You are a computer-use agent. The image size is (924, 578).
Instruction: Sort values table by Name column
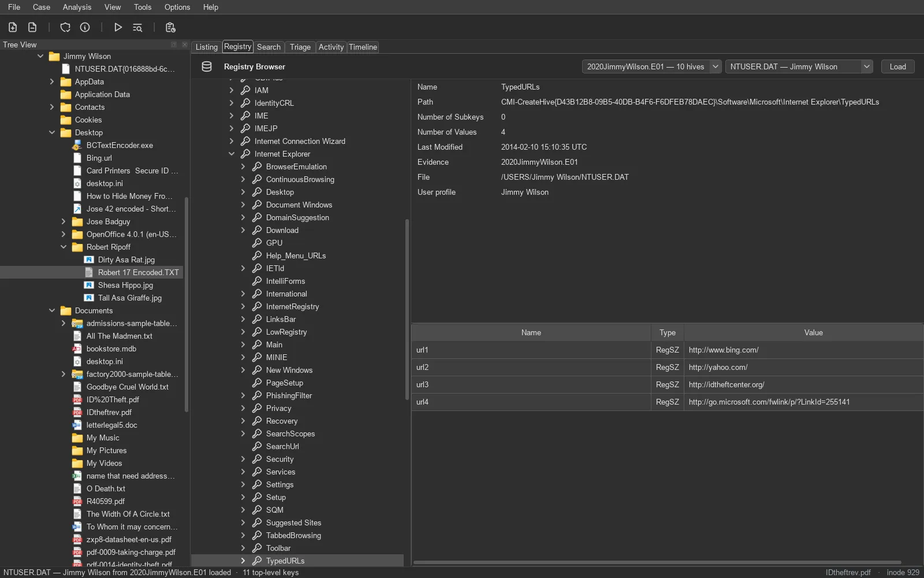(x=531, y=332)
